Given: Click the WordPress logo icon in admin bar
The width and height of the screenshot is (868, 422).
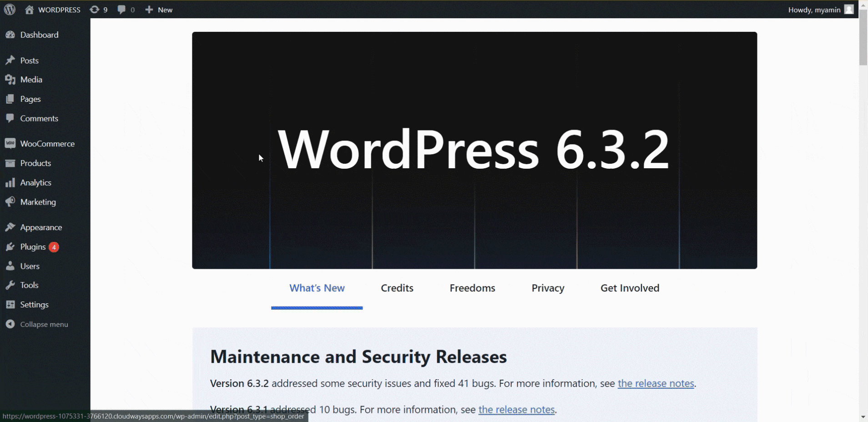Looking at the screenshot, I should pyautogui.click(x=10, y=10).
